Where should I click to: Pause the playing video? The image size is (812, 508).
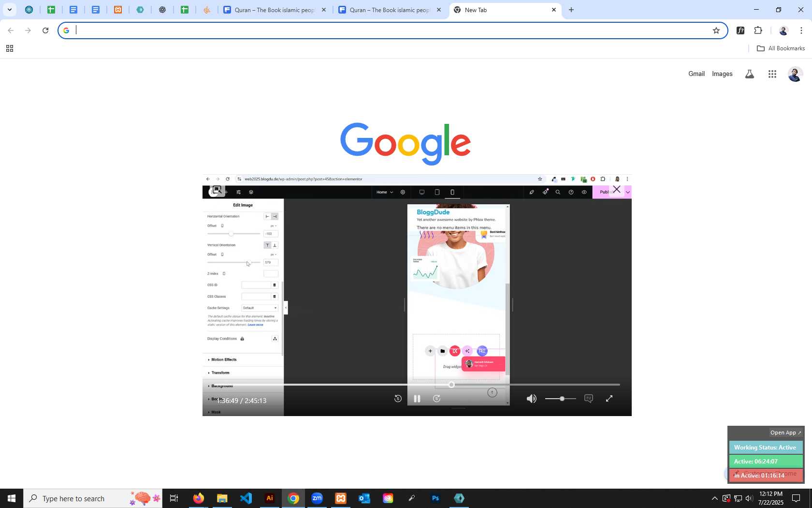[417, 399]
